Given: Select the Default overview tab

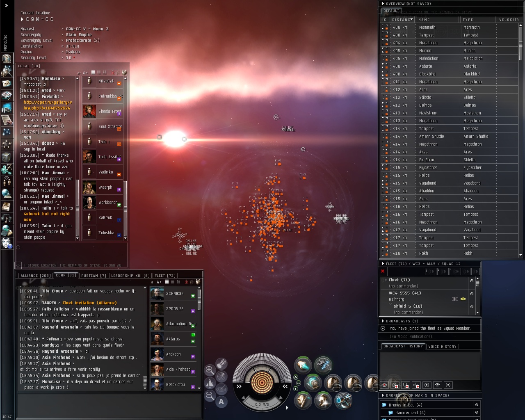Looking at the screenshot, I should pos(391,11).
